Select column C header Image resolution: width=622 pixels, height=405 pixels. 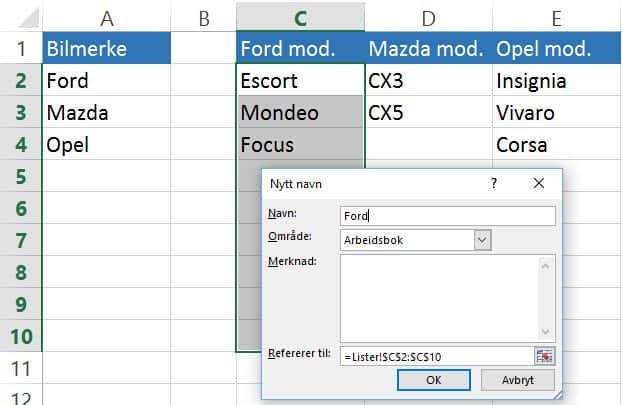pyautogui.click(x=300, y=18)
